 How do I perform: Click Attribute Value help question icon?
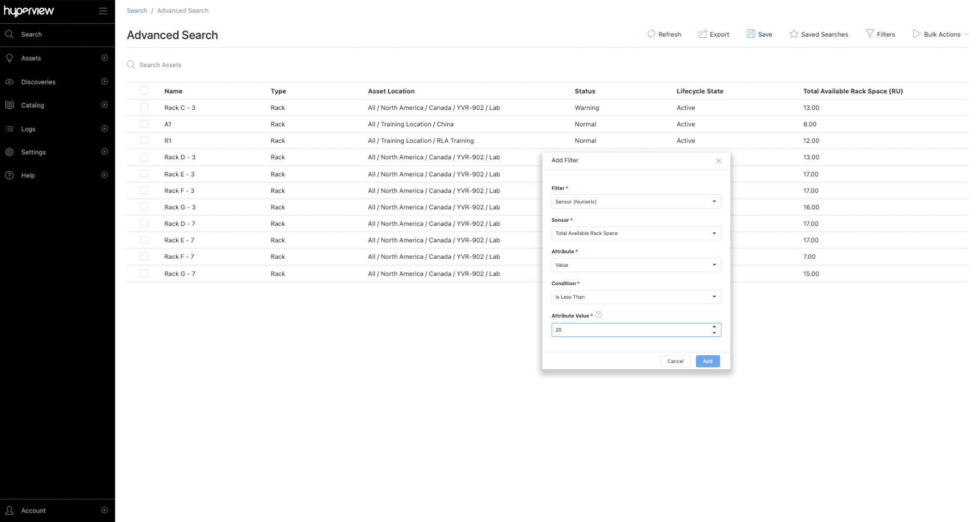click(x=598, y=315)
